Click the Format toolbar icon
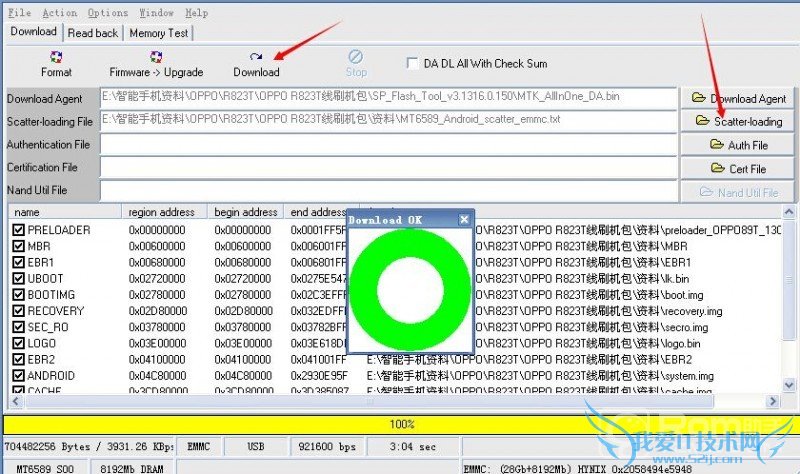The height and width of the screenshot is (474, 800). click(56, 57)
